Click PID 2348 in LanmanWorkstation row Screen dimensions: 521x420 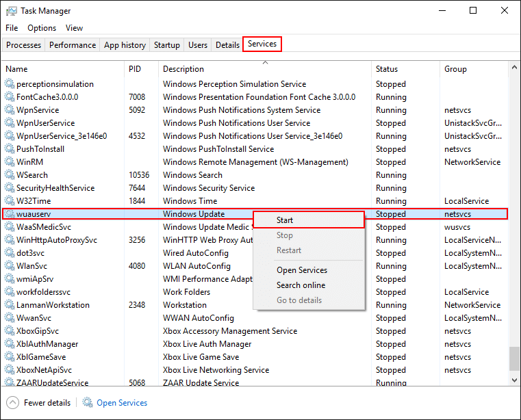click(x=137, y=304)
